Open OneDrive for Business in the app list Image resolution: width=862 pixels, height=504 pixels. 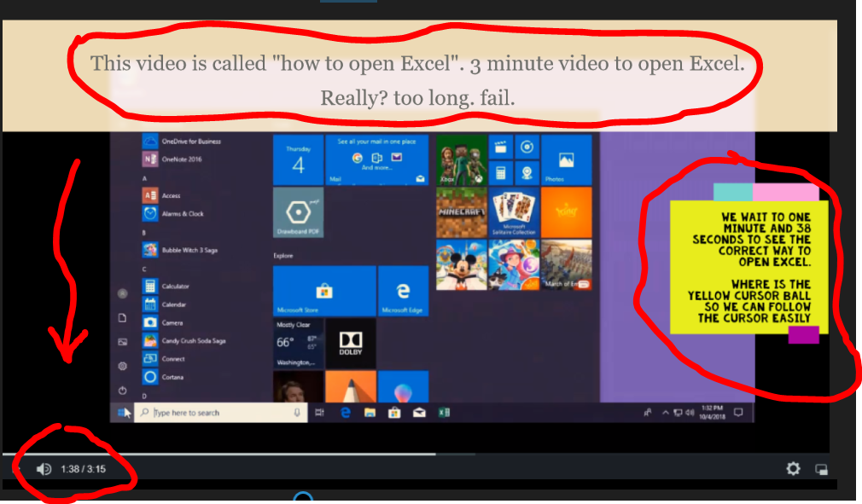(x=182, y=141)
